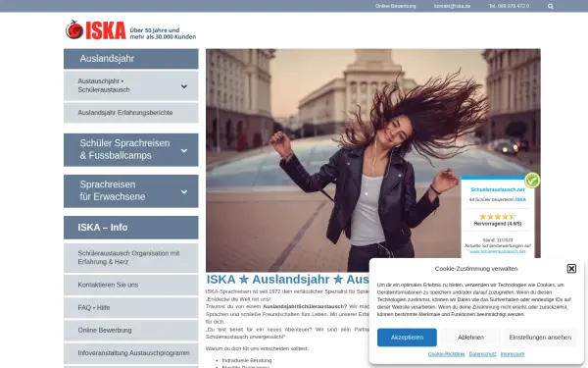Click the ISKA ★ Auslandsjahr heading

(287, 280)
